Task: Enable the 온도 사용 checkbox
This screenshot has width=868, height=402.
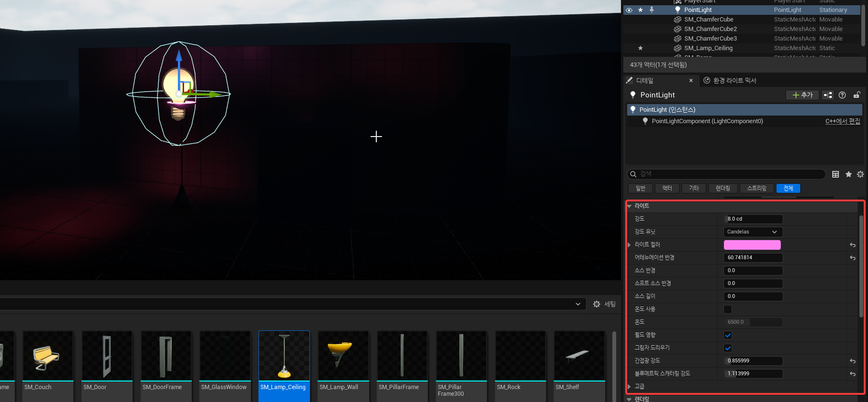Action: pyautogui.click(x=728, y=309)
